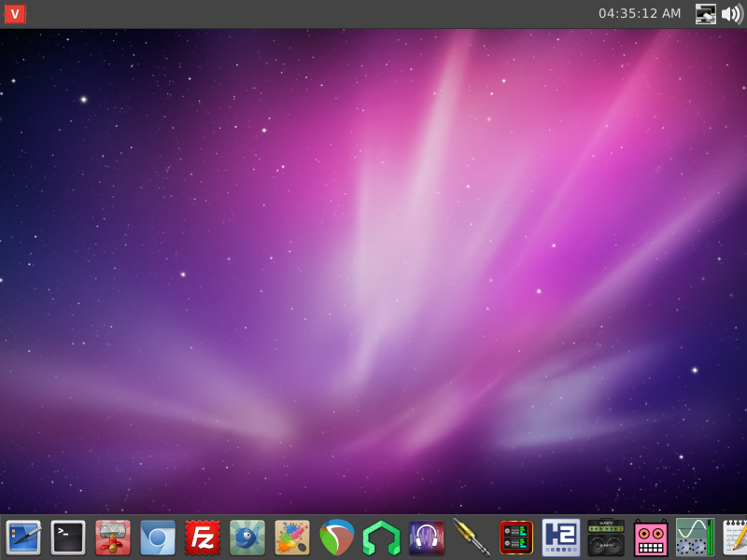This screenshot has width=747, height=560.
Task: Launch the Chromium web browser
Action: point(158,538)
